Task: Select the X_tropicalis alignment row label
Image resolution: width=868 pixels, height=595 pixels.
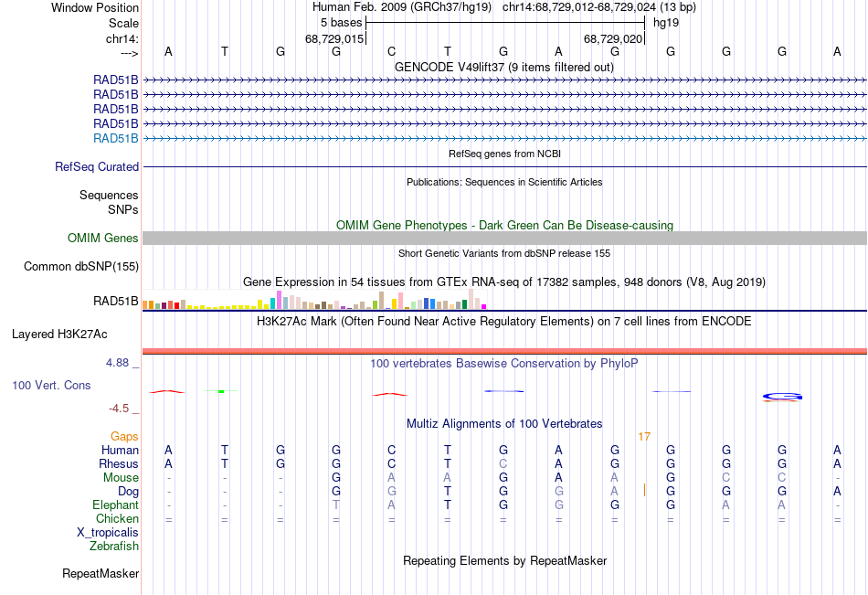Action: click(x=108, y=533)
